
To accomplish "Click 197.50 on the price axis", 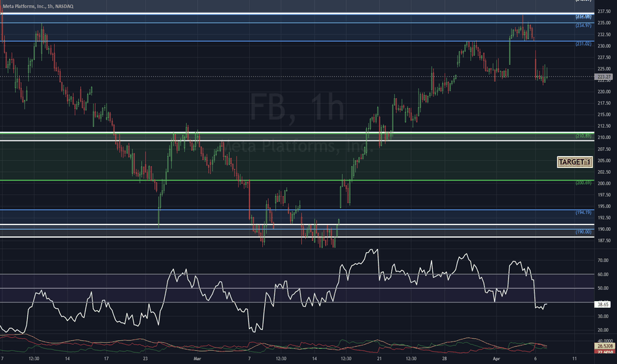I will pyautogui.click(x=604, y=195).
